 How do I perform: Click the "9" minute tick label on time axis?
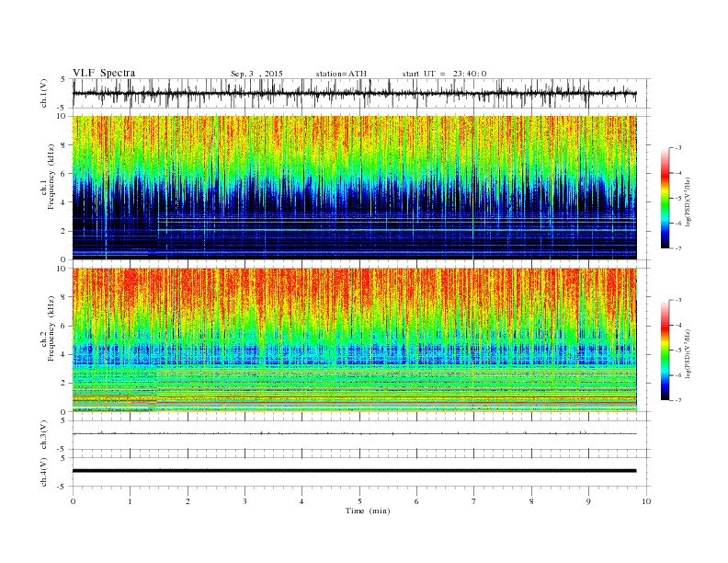pos(588,501)
